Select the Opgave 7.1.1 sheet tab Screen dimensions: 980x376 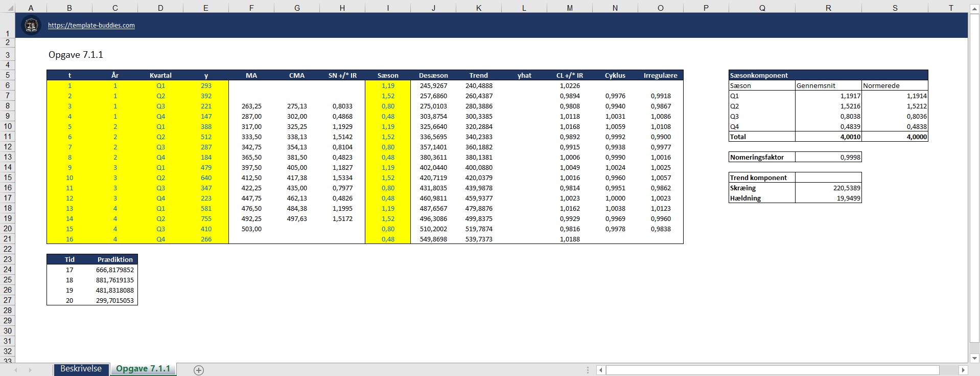143,369
